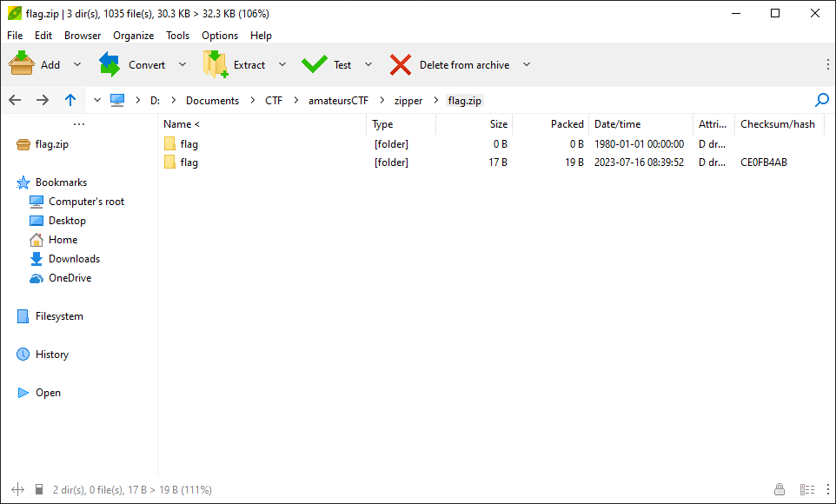Open the Browser menu
This screenshot has width=836, height=504.
click(x=82, y=36)
